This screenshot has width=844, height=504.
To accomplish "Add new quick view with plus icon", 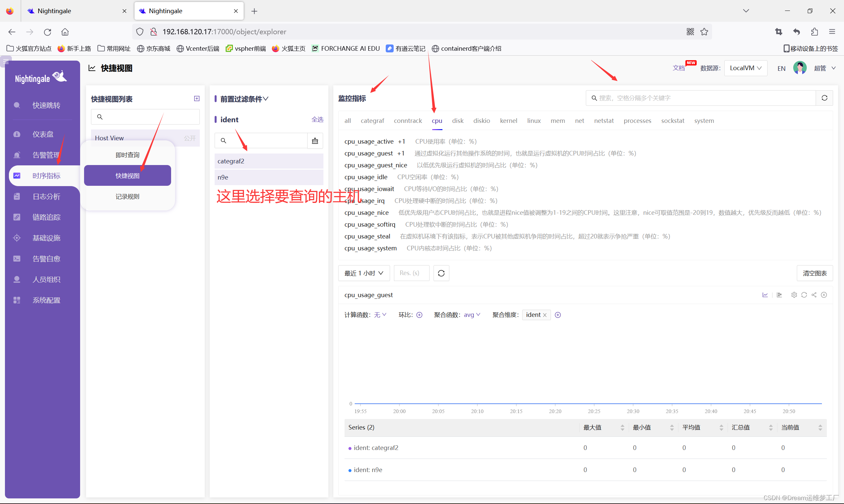I will tap(196, 98).
